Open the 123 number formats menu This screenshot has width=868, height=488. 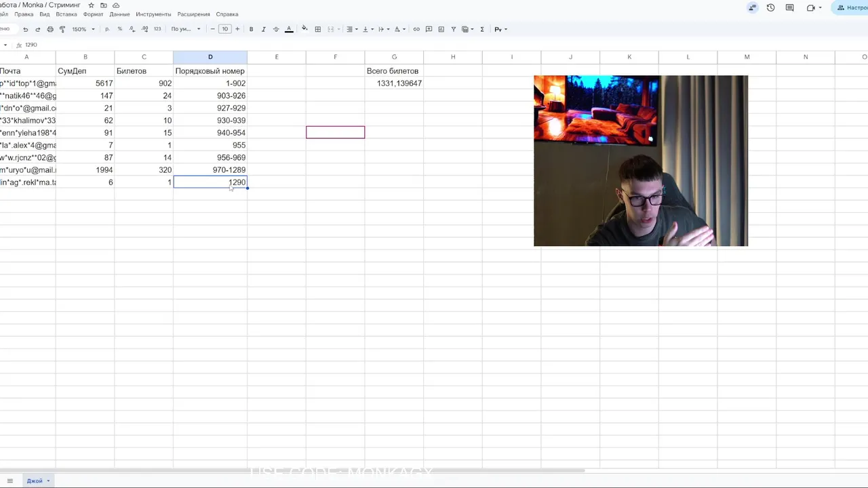click(157, 29)
